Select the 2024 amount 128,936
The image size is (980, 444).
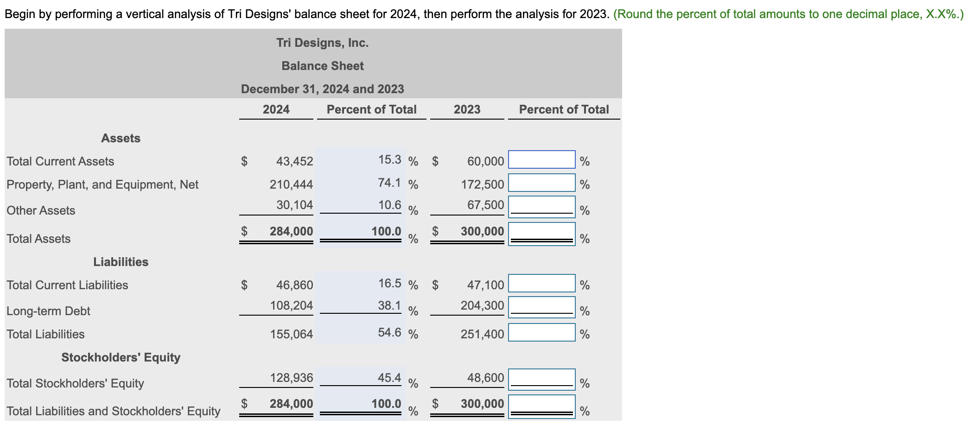(291, 378)
